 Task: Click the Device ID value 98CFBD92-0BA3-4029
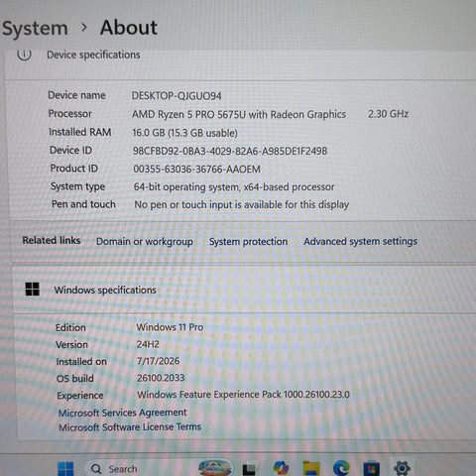230,151
